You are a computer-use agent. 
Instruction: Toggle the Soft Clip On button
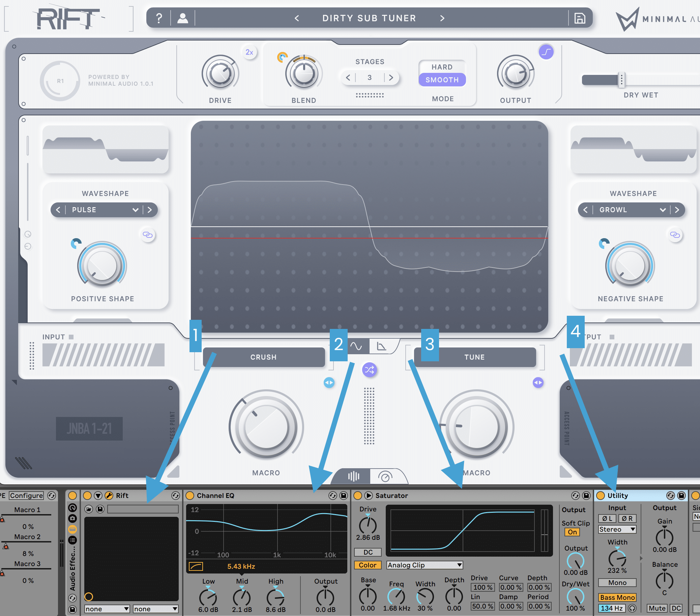[572, 532]
